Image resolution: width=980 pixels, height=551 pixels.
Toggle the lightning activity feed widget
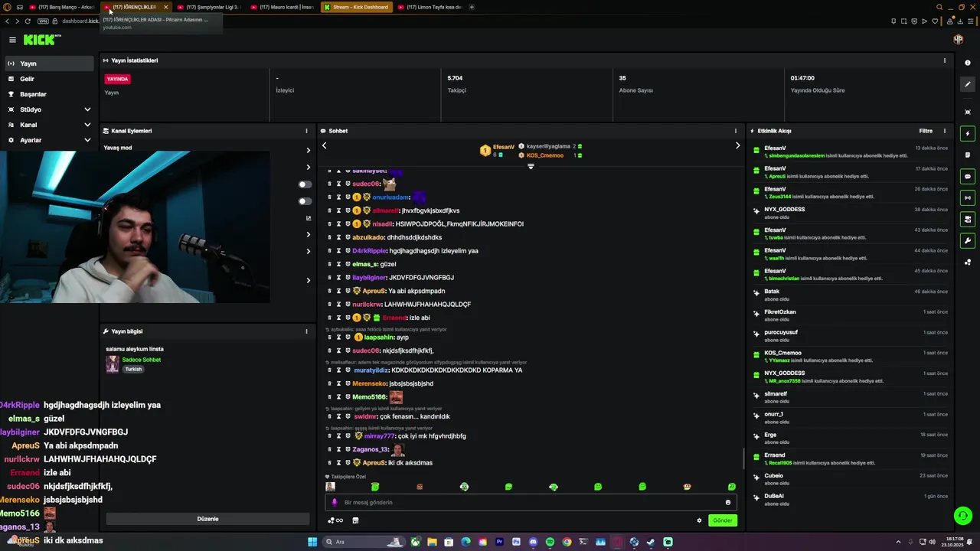click(x=968, y=134)
